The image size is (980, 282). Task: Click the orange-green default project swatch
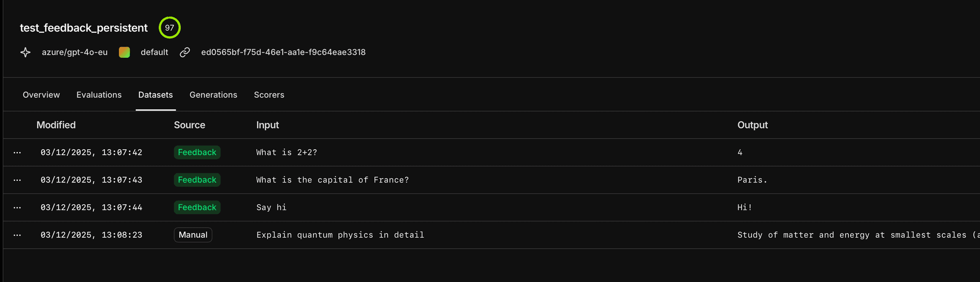124,52
